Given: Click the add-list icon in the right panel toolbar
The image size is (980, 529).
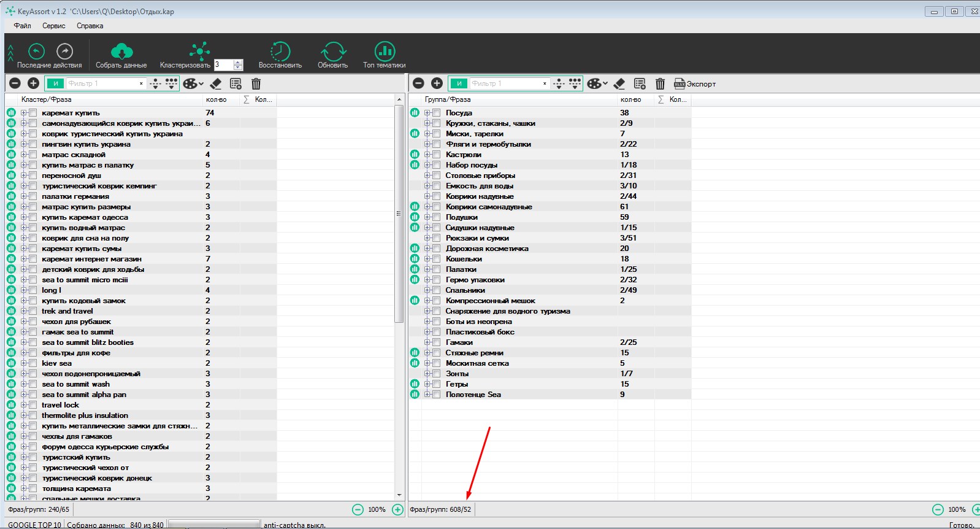Looking at the screenshot, I should 640,83.
